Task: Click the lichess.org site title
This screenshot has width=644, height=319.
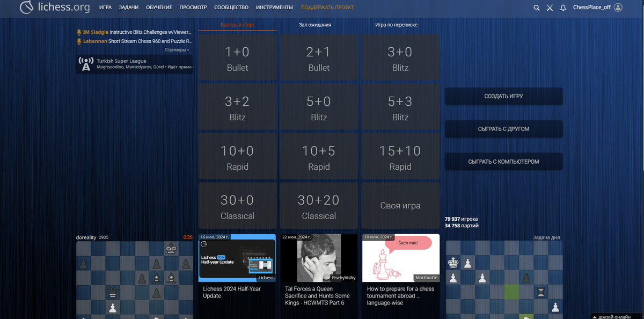Action: 63,8
